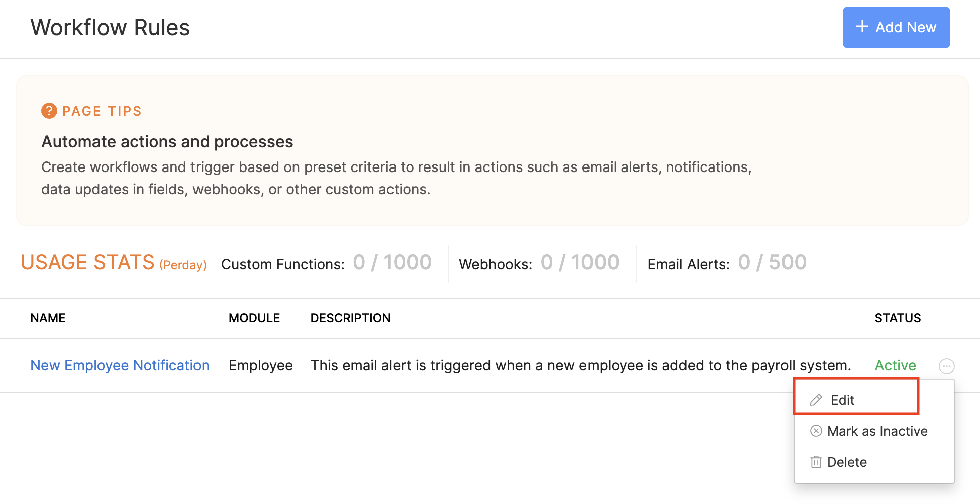Select Delete from the context menu

(847, 462)
